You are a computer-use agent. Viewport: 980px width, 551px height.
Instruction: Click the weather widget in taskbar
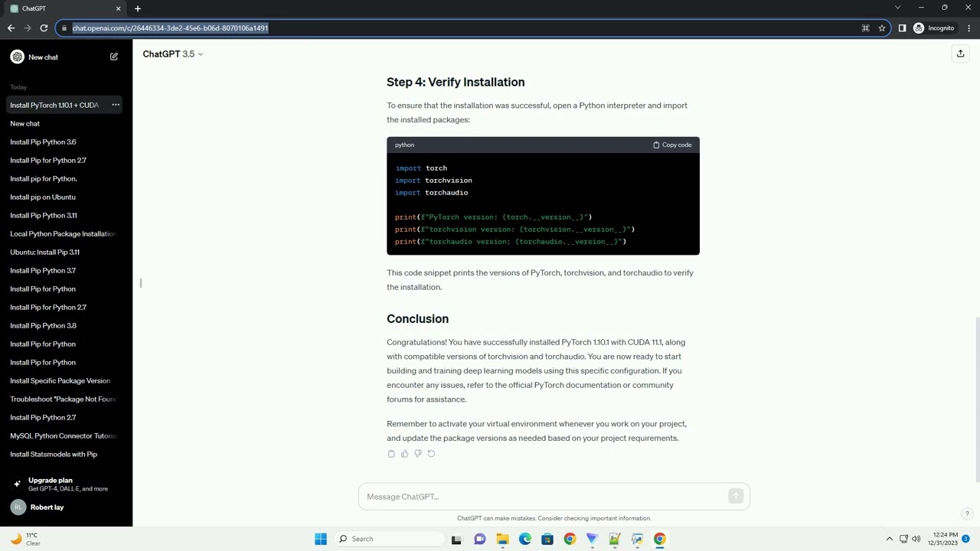click(x=26, y=539)
